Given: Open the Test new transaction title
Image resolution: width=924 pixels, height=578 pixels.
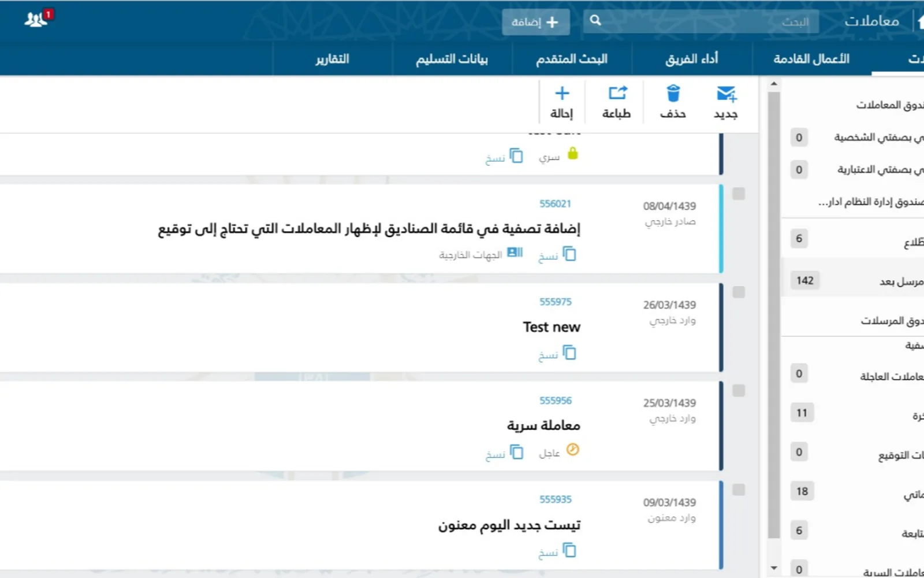Looking at the screenshot, I should point(552,327).
